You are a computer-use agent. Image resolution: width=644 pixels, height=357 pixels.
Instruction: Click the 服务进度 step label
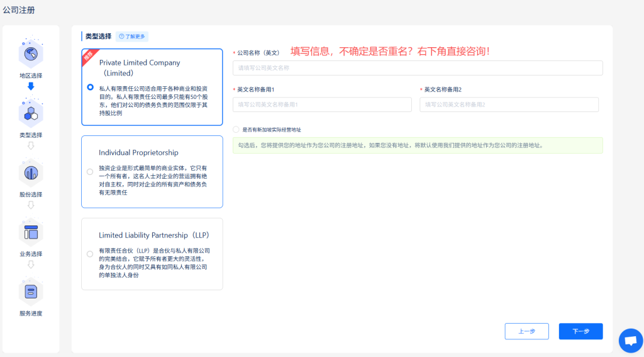tap(31, 314)
